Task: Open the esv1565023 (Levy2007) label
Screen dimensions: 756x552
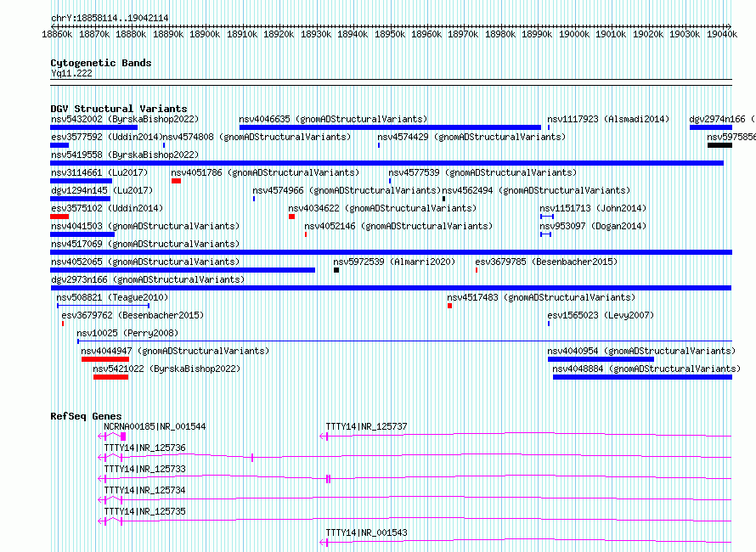Action: coord(601,315)
